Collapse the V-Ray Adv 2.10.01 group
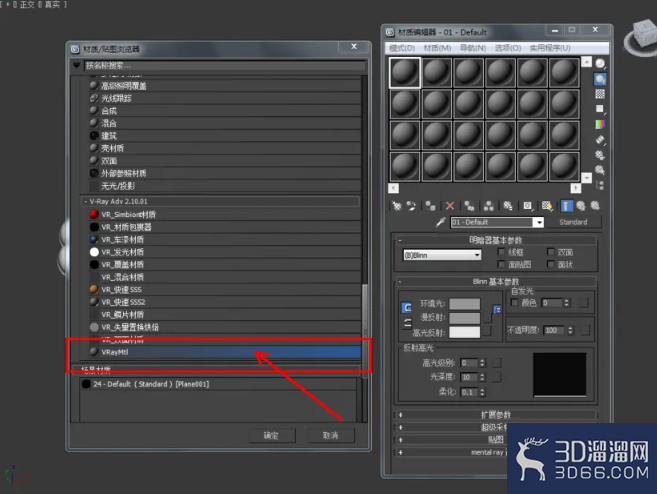657x494 pixels. point(220,202)
